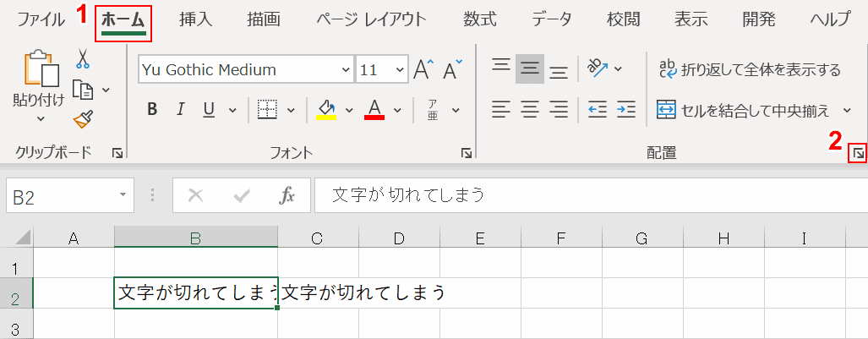Open orientation dropdown arrow
Image resolution: width=868 pixels, height=339 pixels.
(x=619, y=68)
